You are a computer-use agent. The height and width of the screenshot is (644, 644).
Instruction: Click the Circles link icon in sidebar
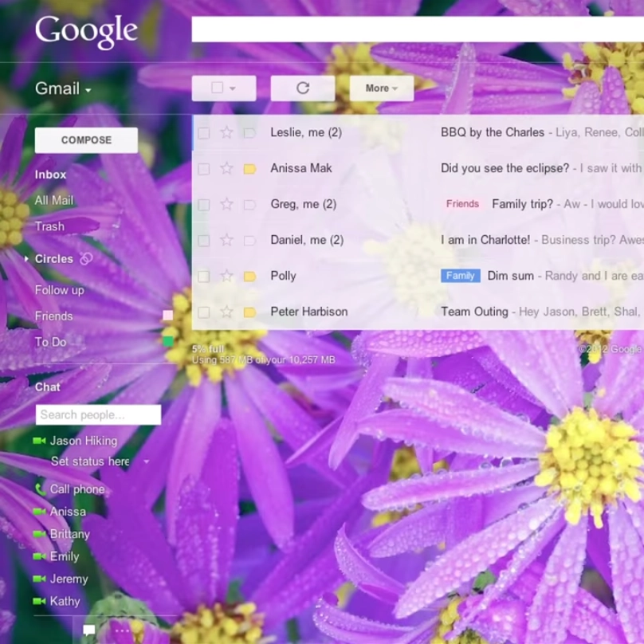tap(87, 258)
